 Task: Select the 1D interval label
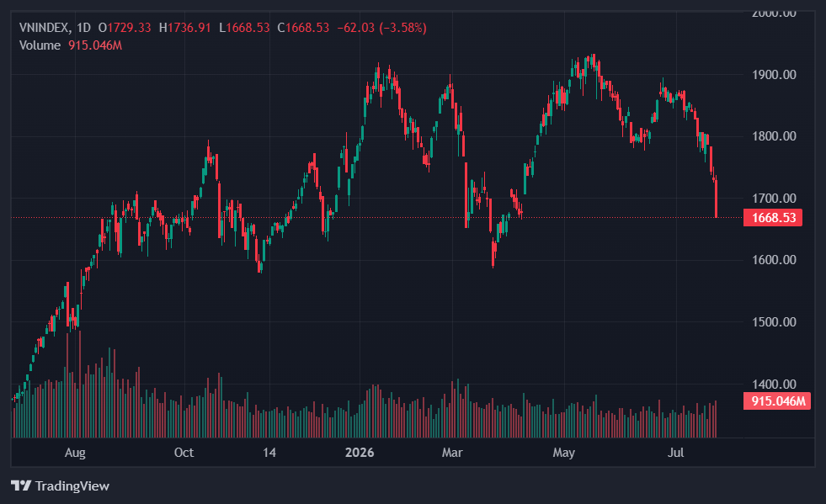(x=83, y=28)
